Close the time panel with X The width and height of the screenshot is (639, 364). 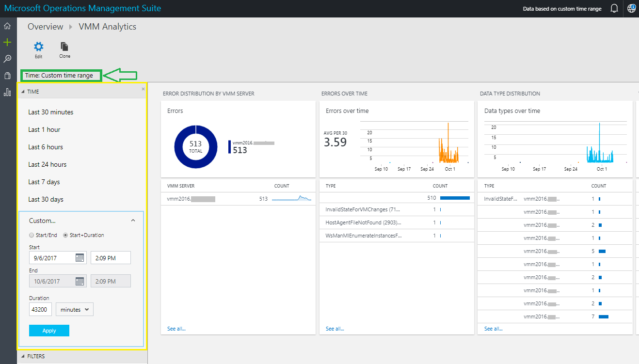coord(143,89)
